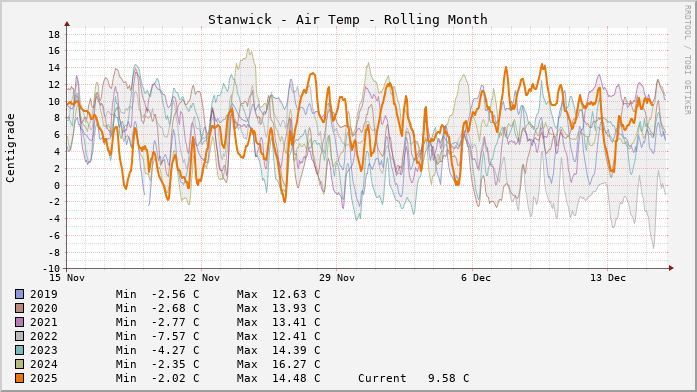Click the '-8' y-axis tick label

tap(54, 252)
